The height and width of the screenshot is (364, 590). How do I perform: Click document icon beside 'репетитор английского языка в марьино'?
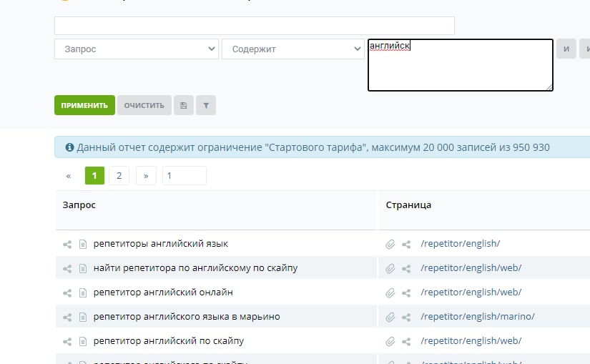[83, 318]
